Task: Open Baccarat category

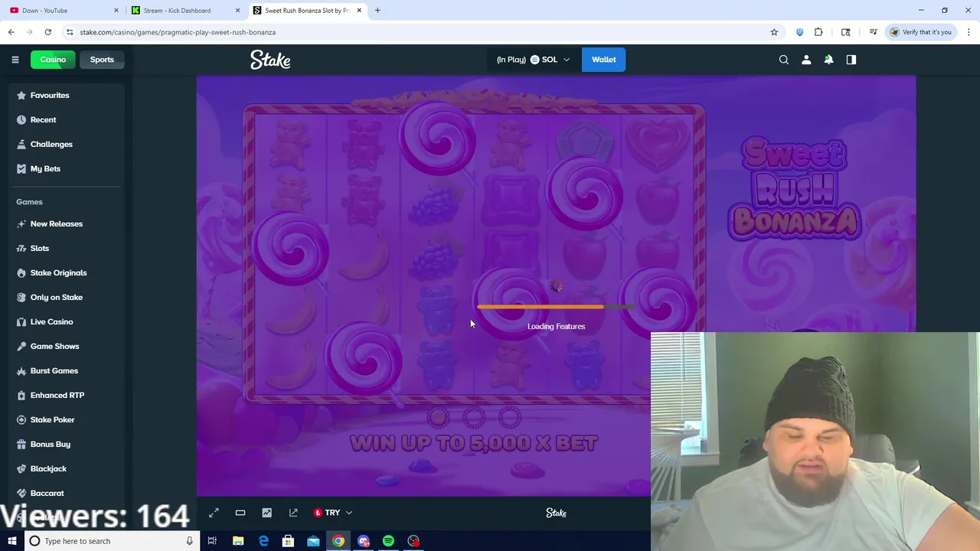Action: click(x=47, y=493)
